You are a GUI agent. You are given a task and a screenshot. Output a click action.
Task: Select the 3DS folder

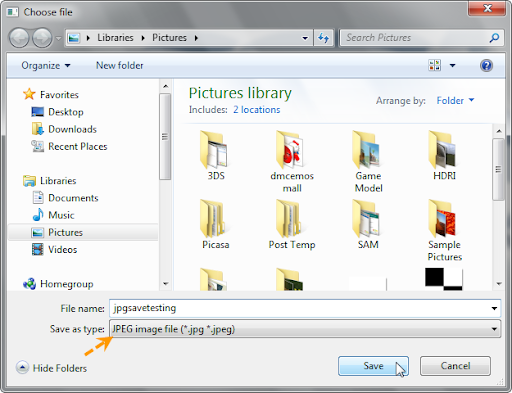pyautogui.click(x=215, y=155)
